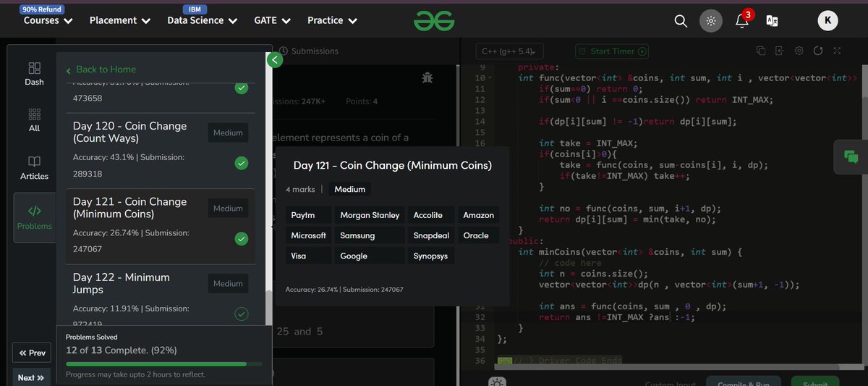The image size is (868, 386).
Task: Click the Submit button
Action: [815, 381]
